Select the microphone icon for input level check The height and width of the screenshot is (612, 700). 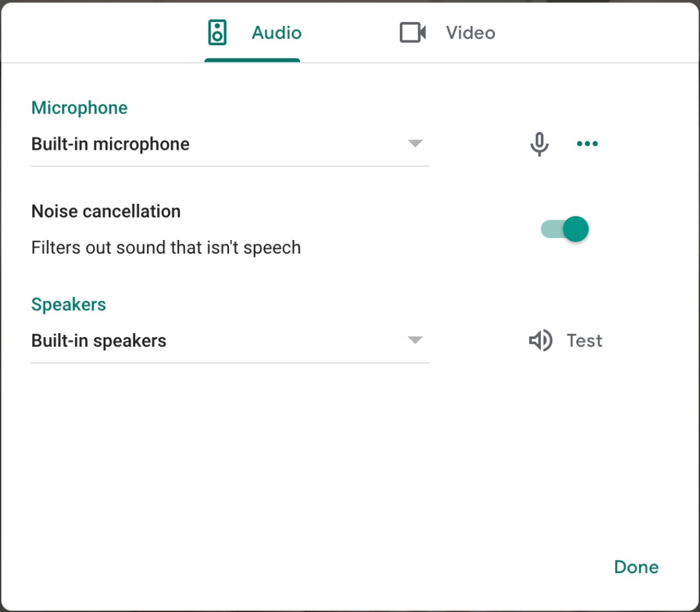pyautogui.click(x=539, y=144)
